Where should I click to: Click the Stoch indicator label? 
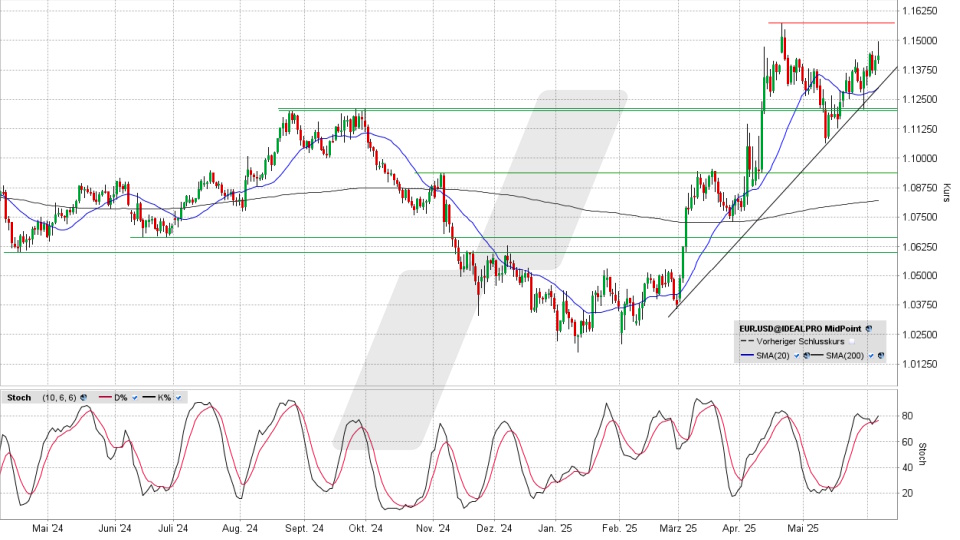(19, 398)
